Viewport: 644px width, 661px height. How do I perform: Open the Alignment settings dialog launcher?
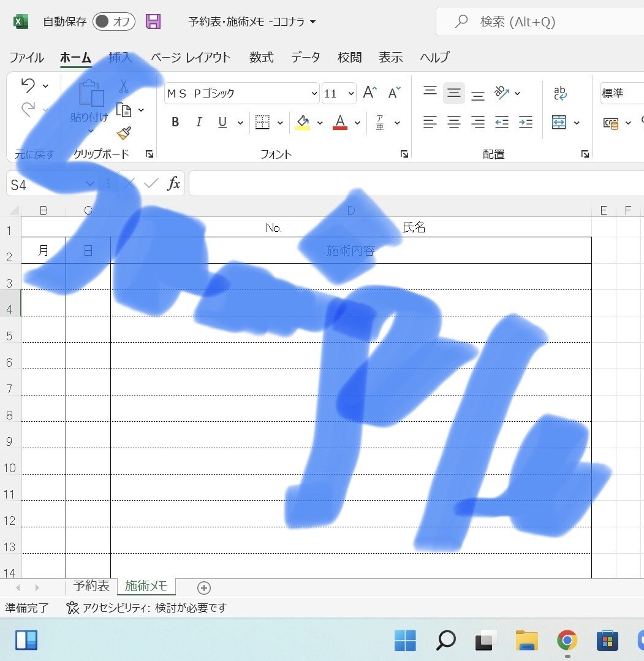pos(585,154)
